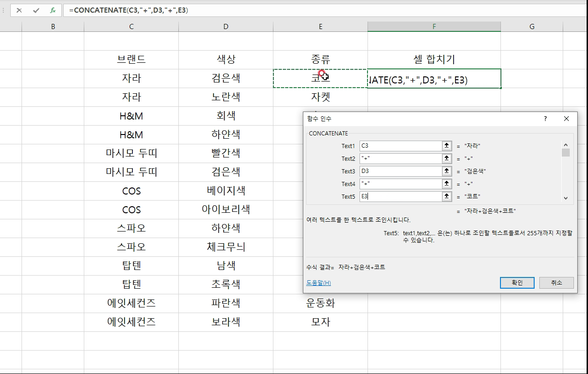This screenshot has width=588, height=374.
Task: Select the 에잇세컨즈 cell beside 파란색
Action: click(131, 303)
